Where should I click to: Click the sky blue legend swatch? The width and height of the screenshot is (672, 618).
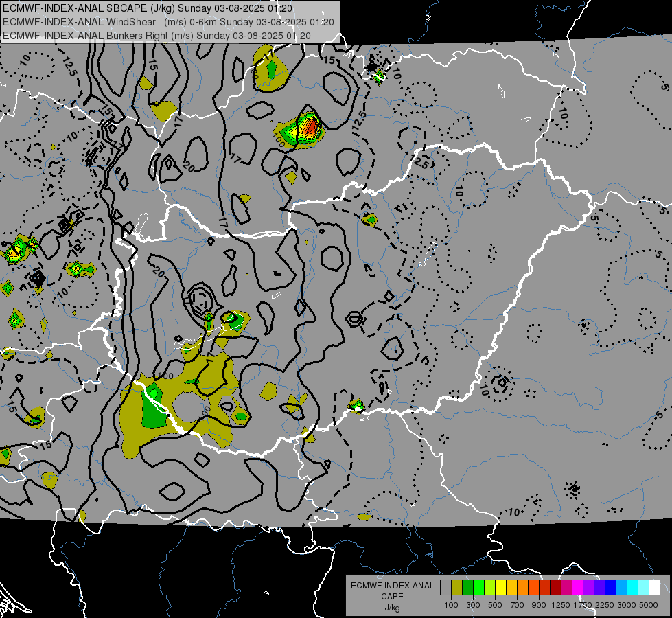click(x=621, y=587)
